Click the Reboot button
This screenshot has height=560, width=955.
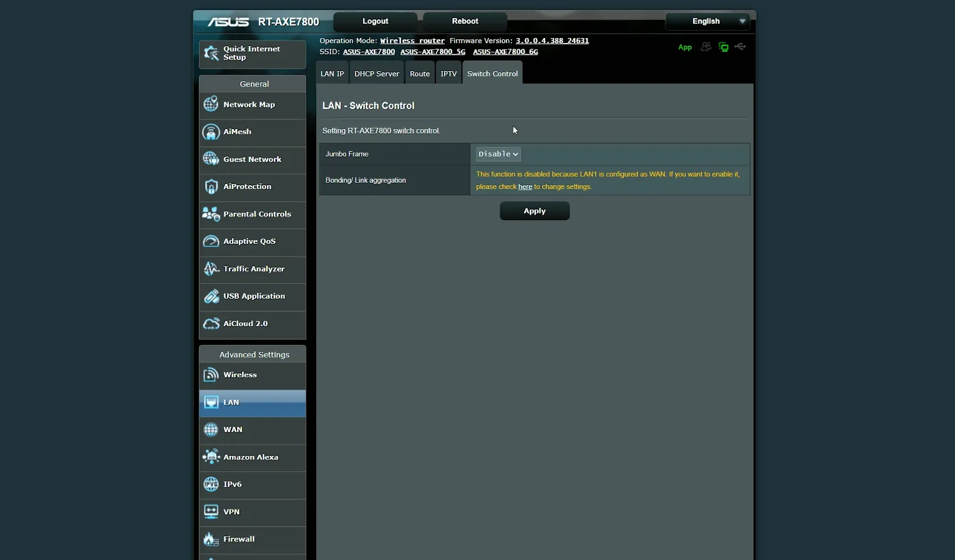point(465,21)
